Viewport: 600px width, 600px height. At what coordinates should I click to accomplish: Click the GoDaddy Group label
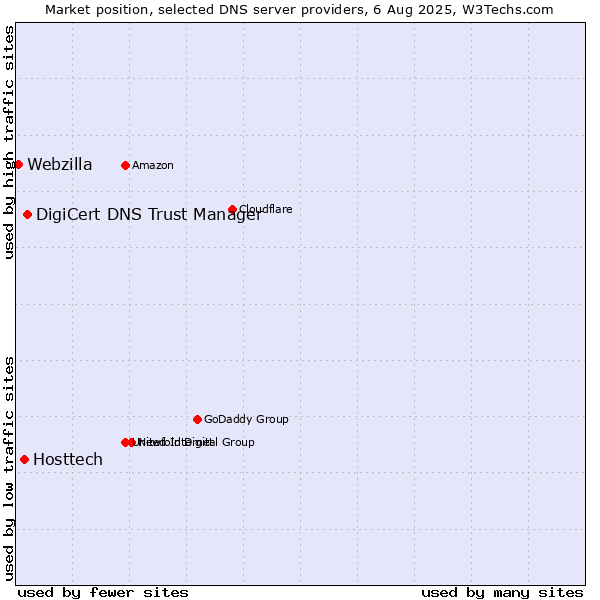coord(246,419)
